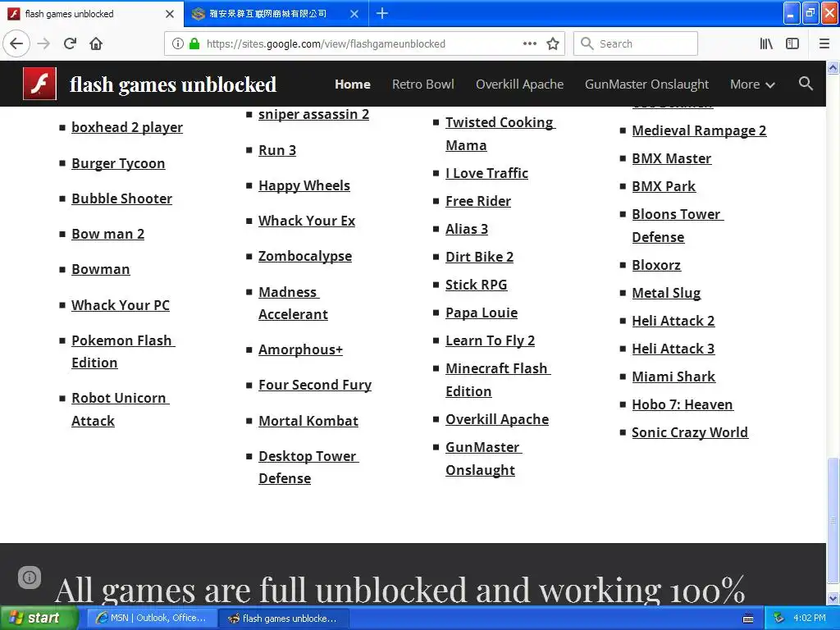Viewport: 840px width, 630px height.
Task: Open the Robot Unicorn Attack link
Action: click(x=120, y=409)
